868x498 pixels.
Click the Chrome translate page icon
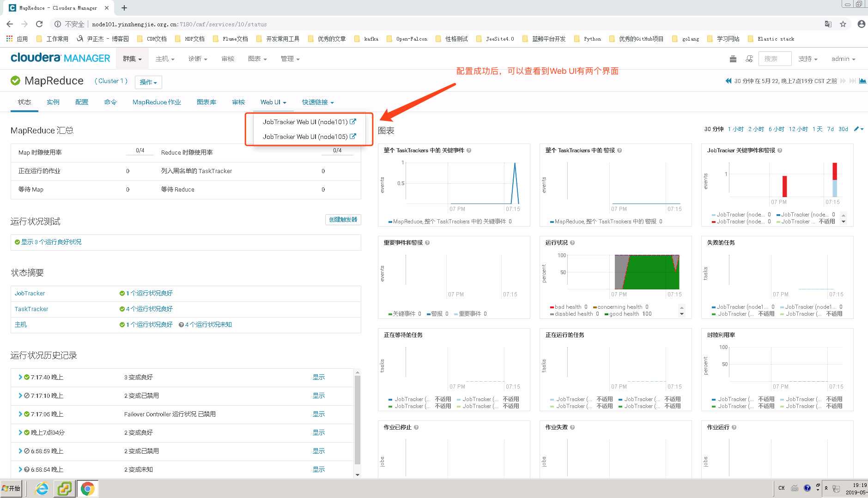coord(828,24)
